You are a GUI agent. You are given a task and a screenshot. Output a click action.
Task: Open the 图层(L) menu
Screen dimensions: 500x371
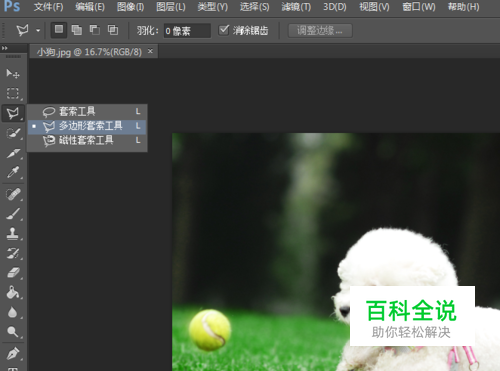click(x=171, y=7)
